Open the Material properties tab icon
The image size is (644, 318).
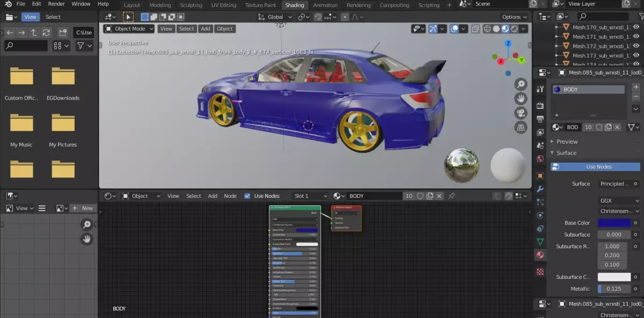(540, 255)
